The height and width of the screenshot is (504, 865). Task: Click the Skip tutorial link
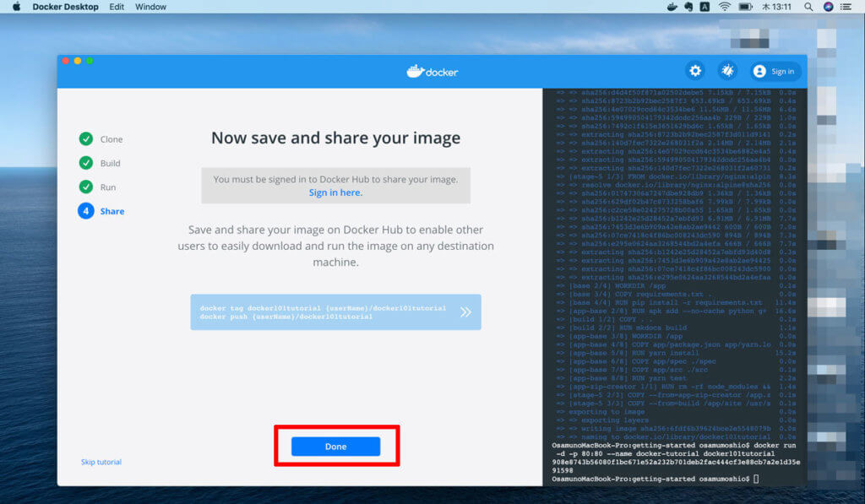click(101, 462)
